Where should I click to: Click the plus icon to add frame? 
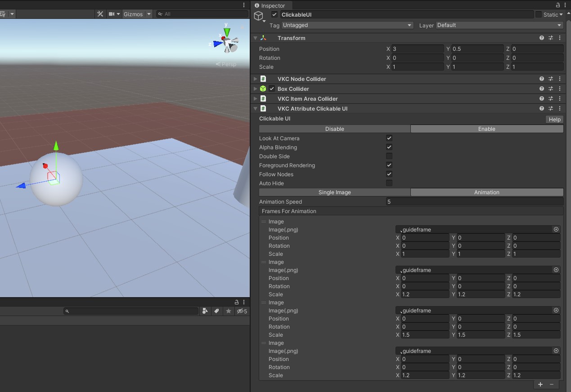coord(540,384)
